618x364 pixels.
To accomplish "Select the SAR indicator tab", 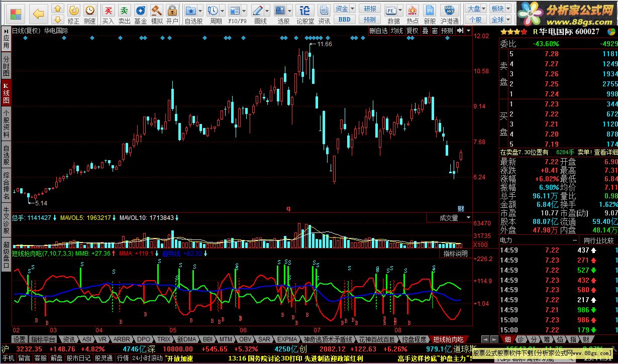I will [264, 339].
